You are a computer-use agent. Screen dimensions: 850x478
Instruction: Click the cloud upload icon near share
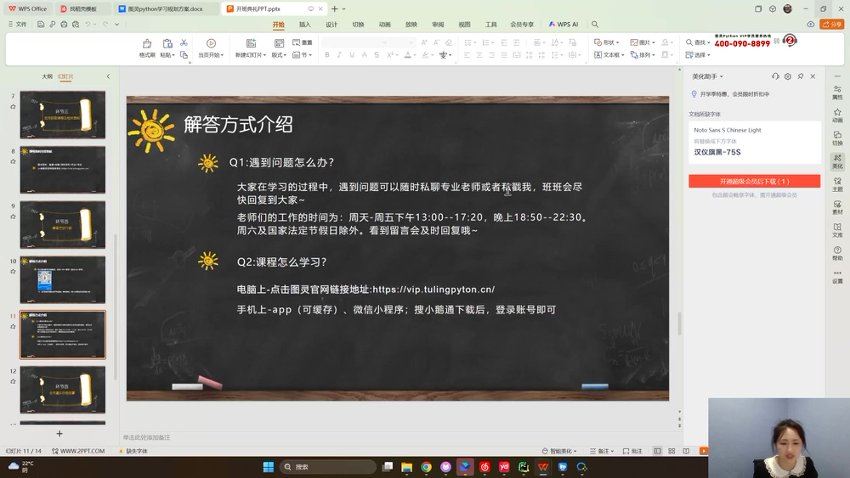click(810, 24)
